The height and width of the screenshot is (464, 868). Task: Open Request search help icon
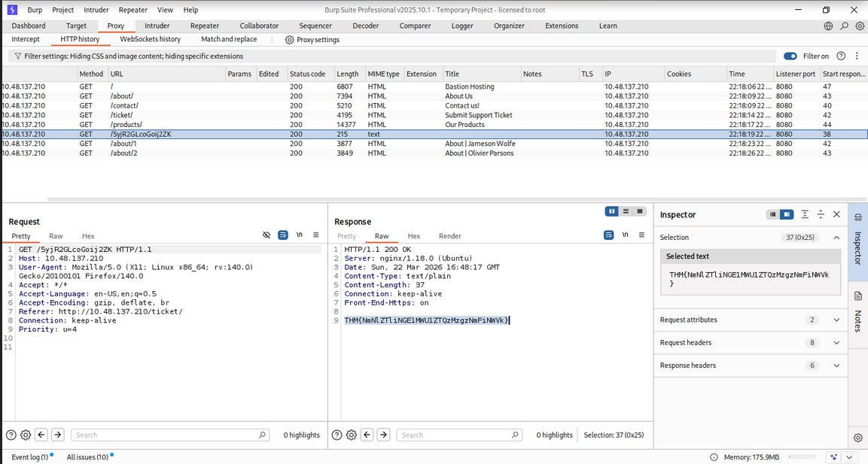11,435
